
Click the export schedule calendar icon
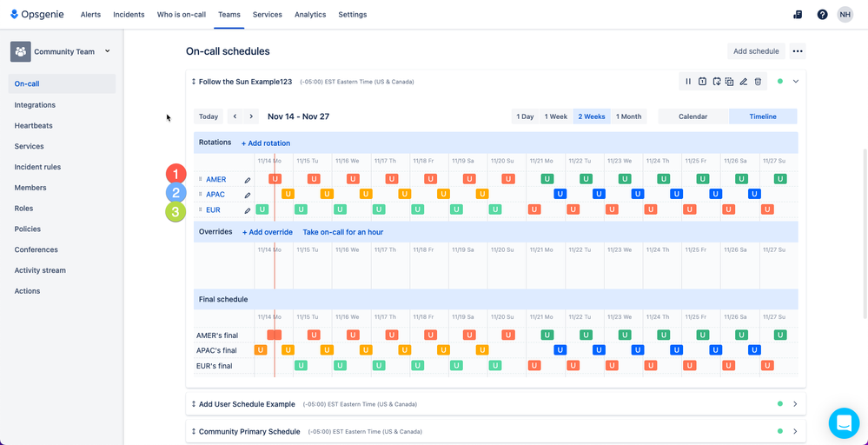[x=716, y=82]
